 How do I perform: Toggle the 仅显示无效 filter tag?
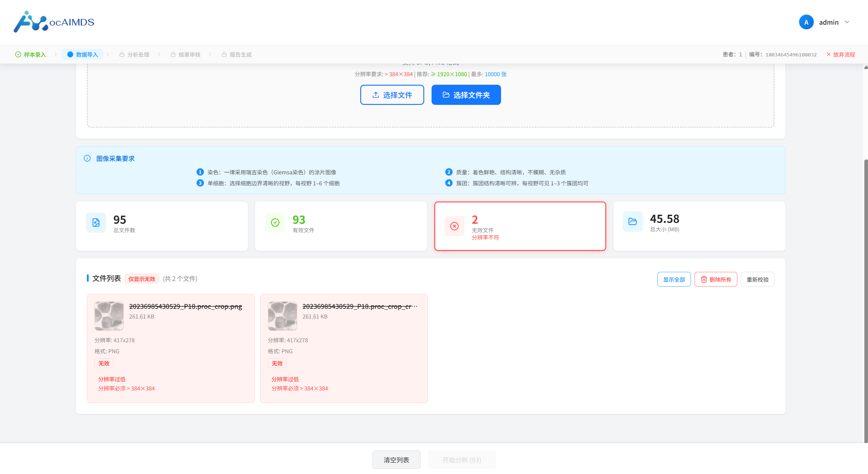[142, 279]
